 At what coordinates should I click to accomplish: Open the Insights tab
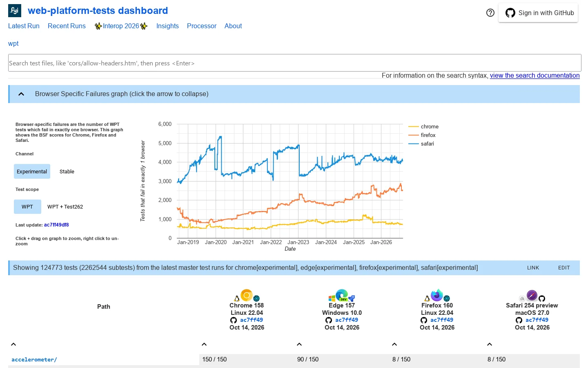(167, 26)
